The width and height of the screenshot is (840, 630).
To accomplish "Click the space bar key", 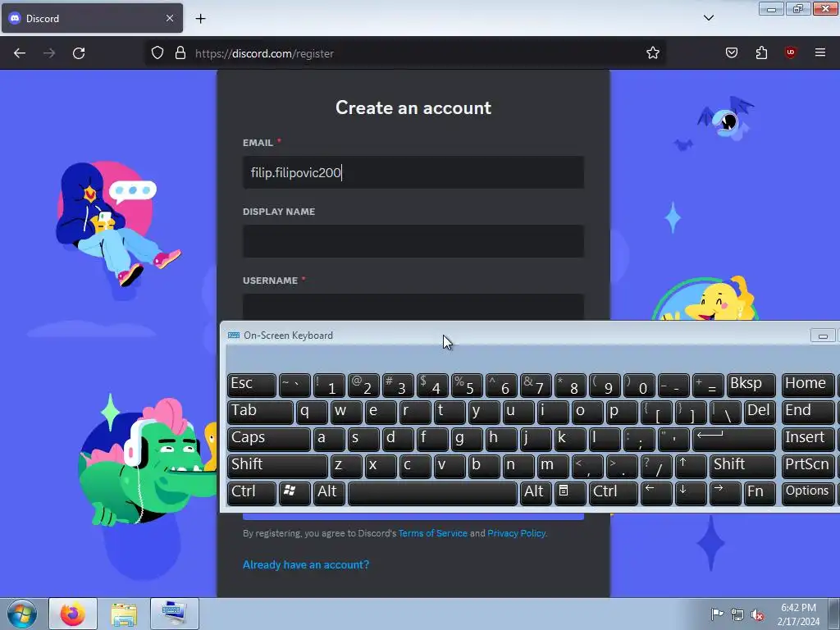I will pyautogui.click(x=432, y=493).
